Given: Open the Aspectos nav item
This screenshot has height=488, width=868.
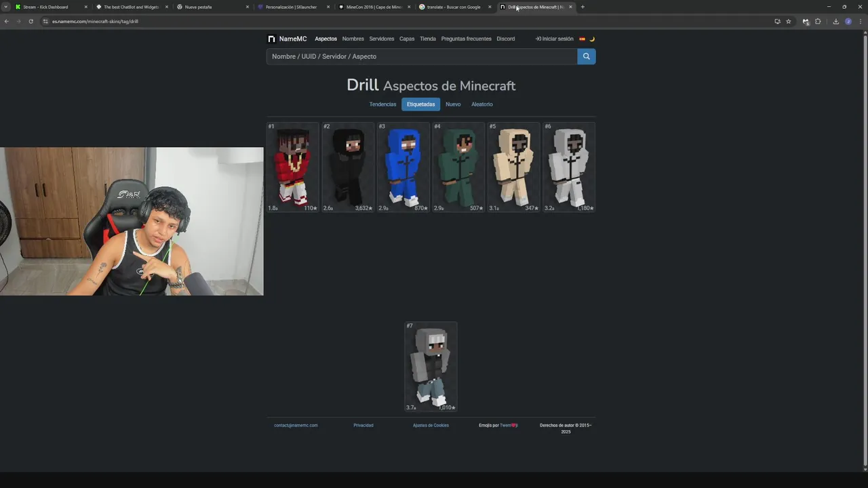Looking at the screenshot, I should coord(325,39).
